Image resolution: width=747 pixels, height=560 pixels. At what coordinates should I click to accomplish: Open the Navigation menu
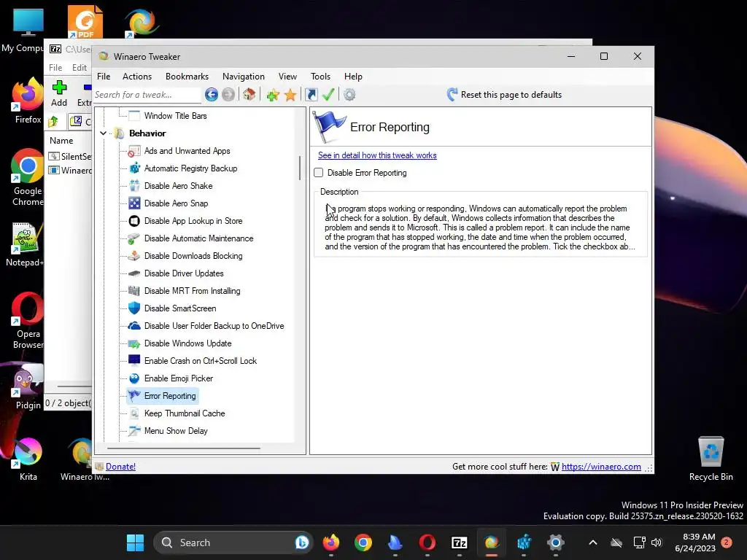(x=244, y=76)
